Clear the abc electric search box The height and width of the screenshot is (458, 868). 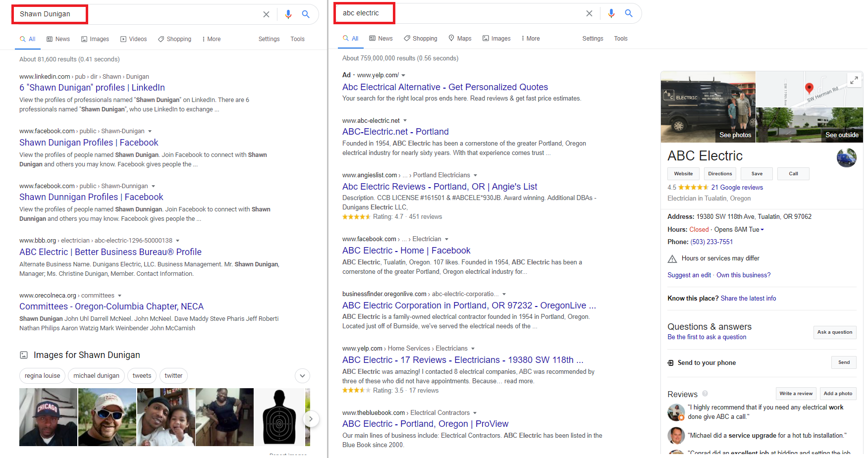coord(589,13)
